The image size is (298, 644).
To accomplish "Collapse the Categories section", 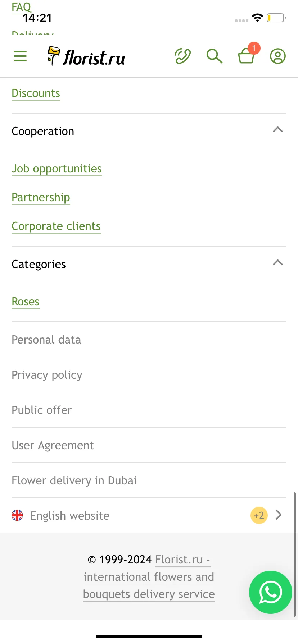I will pyautogui.click(x=278, y=263).
